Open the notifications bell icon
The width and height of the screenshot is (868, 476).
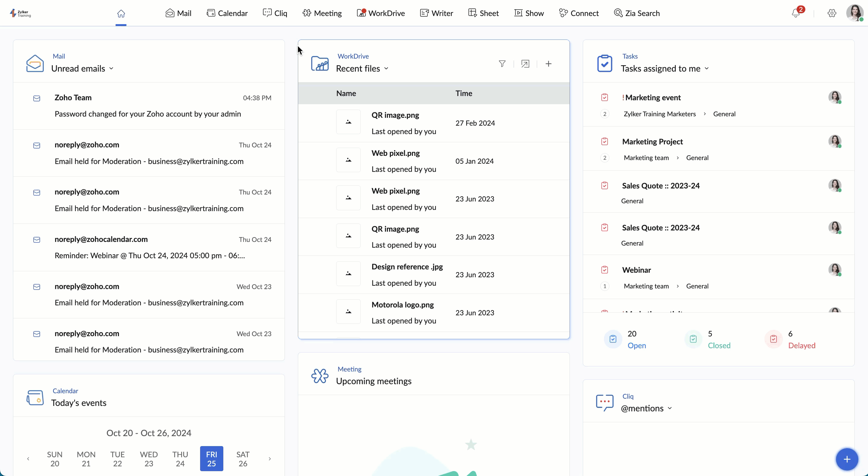pyautogui.click(x=796, y=13)
